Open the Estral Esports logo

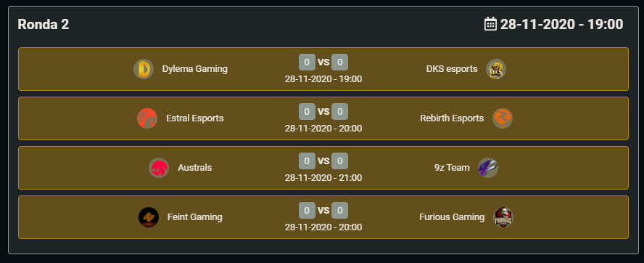click(x=147, y=118)
